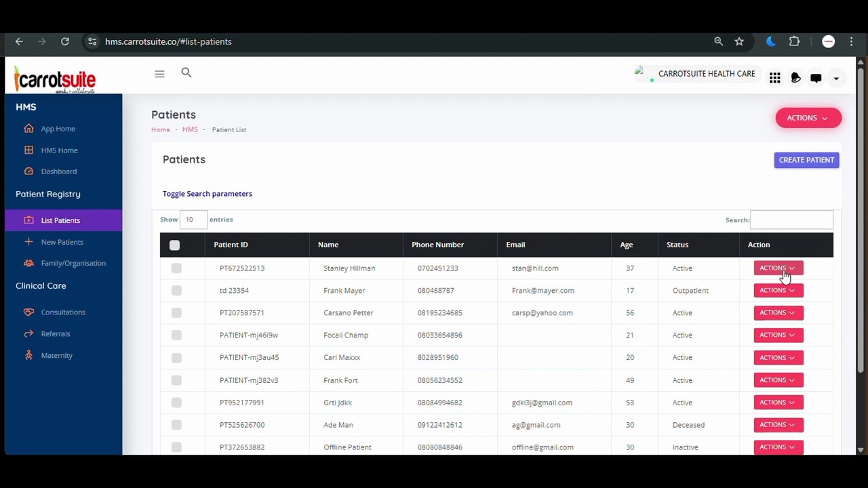The width and height of the screenshot is (868, 488).
Task: Click the browser back arrow
Action: tap(19, 41)
